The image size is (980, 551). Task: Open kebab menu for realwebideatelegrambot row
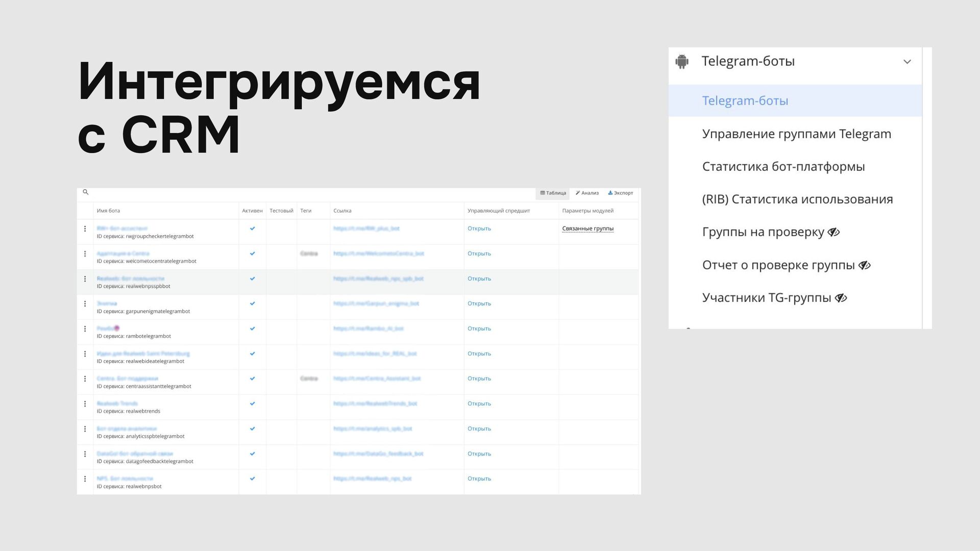[x=85, y=354]
